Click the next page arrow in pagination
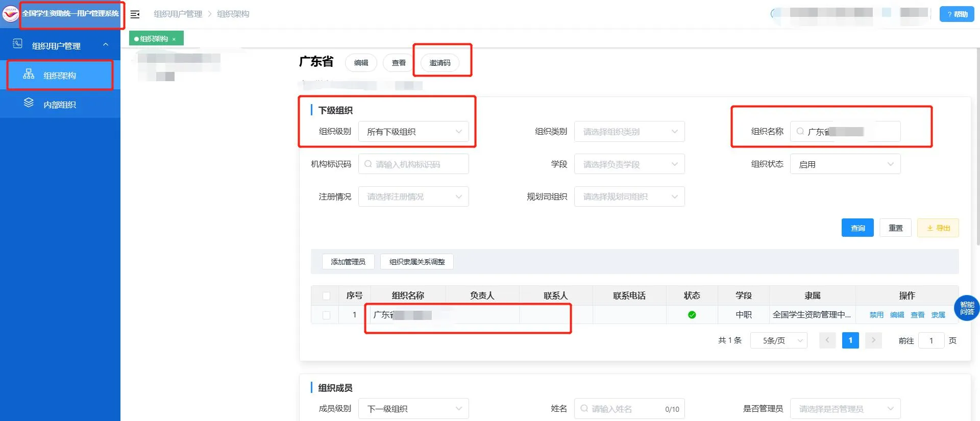 [873, 340]
